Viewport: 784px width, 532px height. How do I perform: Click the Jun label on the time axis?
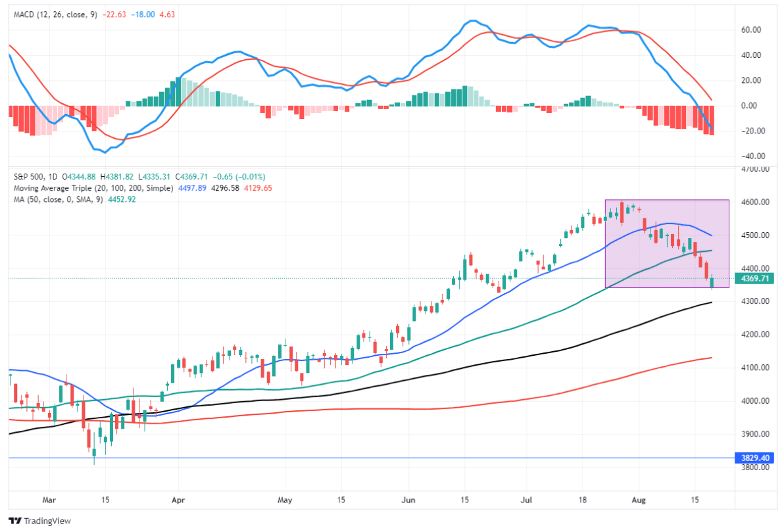pos(408,500)
